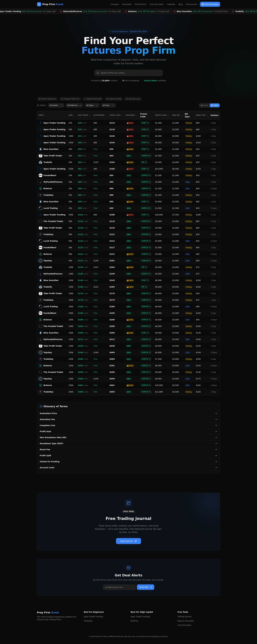Click the Take Profit Trader 25k logo
The image size is (257, 644).
point(41,156)
